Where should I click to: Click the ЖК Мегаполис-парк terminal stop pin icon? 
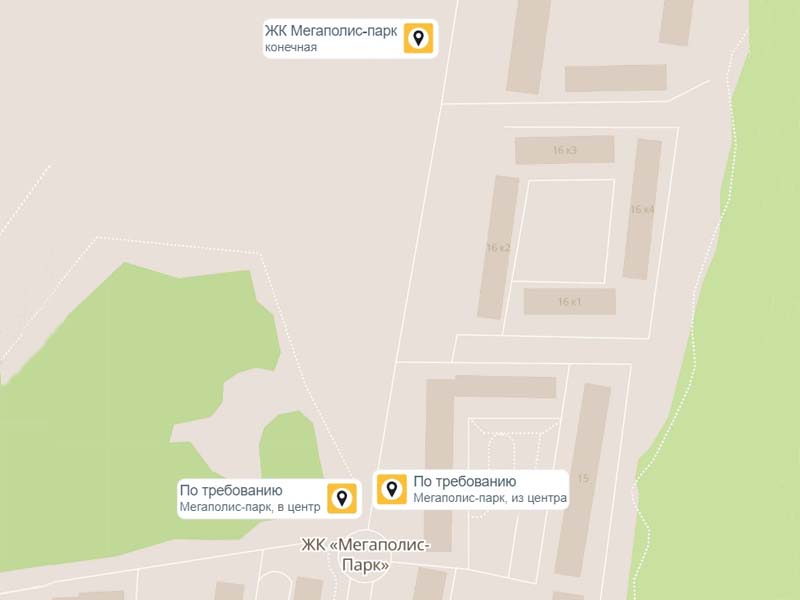click(418, 38)
